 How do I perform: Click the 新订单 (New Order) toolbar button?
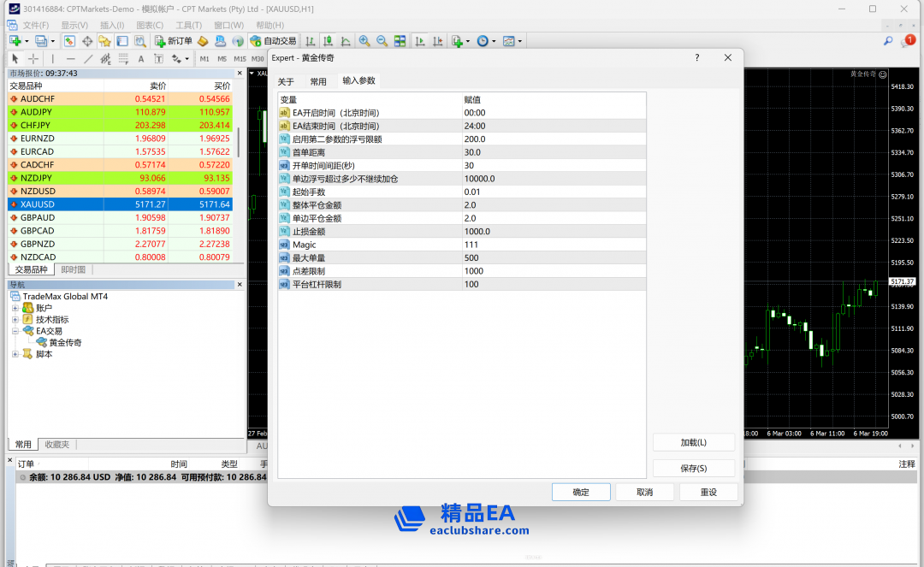click(173, 41)
